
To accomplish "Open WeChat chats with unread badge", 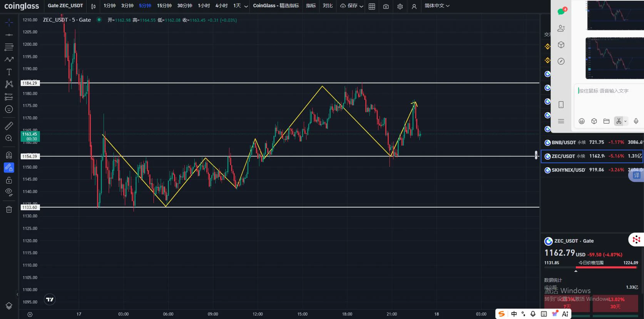I will point(562,11).
